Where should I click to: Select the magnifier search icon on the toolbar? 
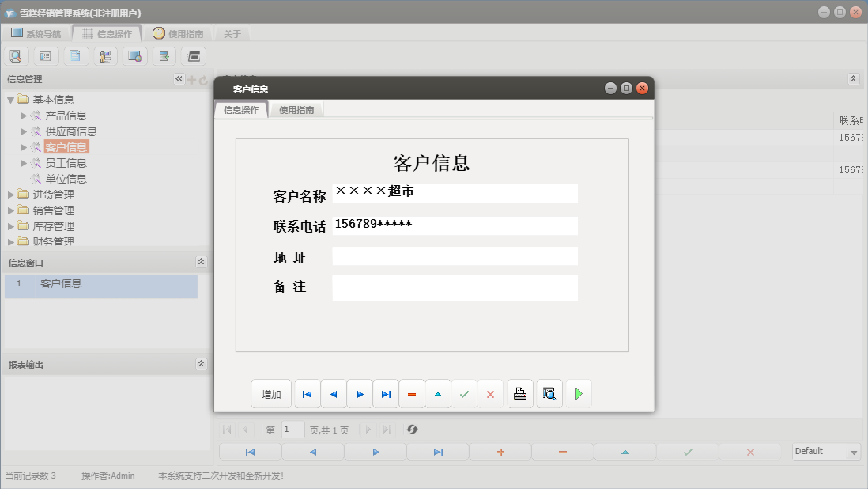[16, 56]
